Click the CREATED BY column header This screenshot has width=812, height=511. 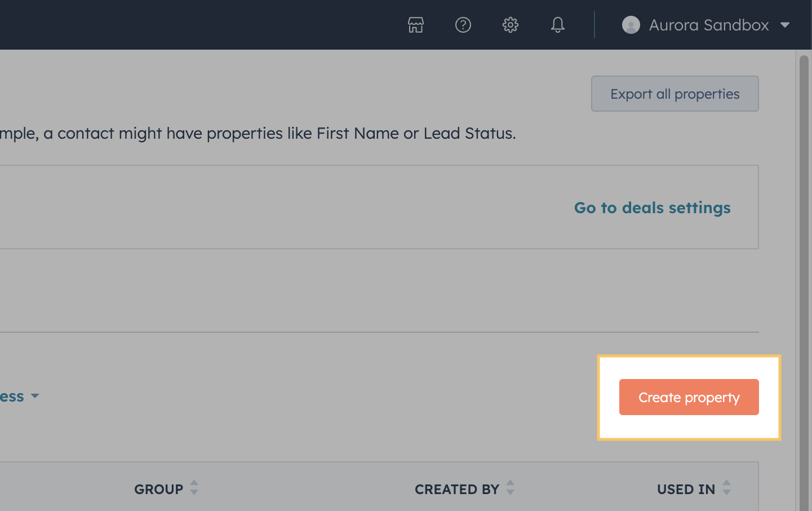tap(457, 489)
